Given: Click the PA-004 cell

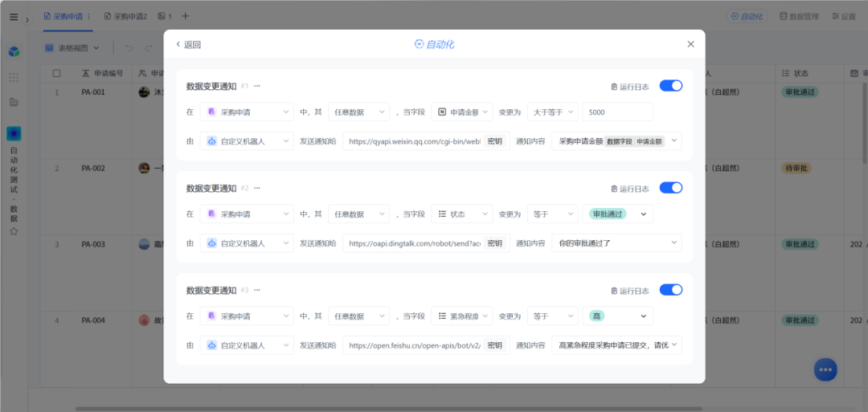Looking at the screenshot, I should [x=93, y=320].
